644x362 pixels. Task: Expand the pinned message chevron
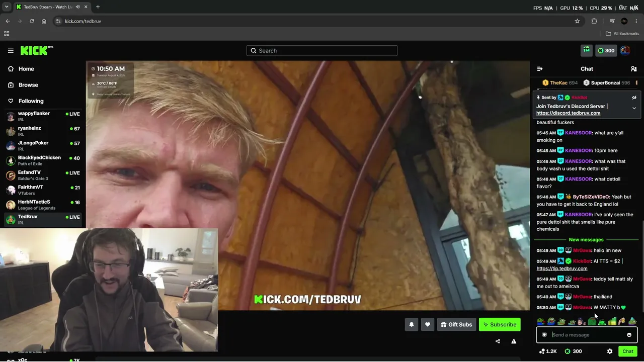[x=634, y=108]
